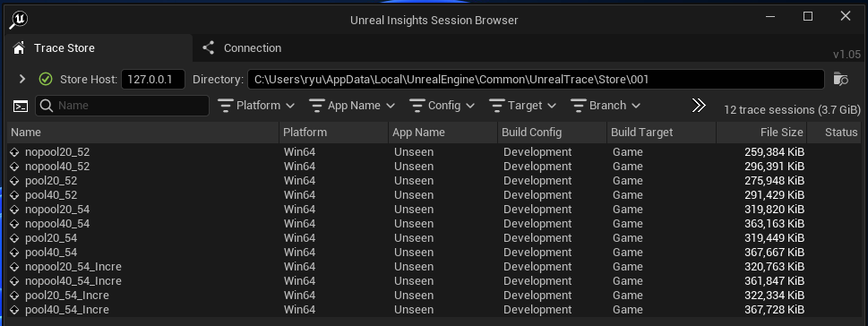The height and width of the screenshot is (326, 868).
Task: Click the trace icon beside pool40_54
Action: pos(15,253)
